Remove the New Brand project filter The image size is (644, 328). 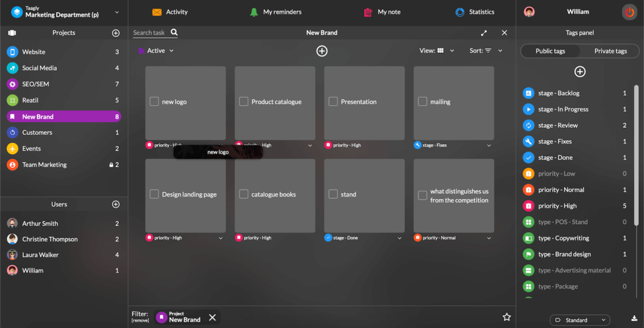coord(213,317)
